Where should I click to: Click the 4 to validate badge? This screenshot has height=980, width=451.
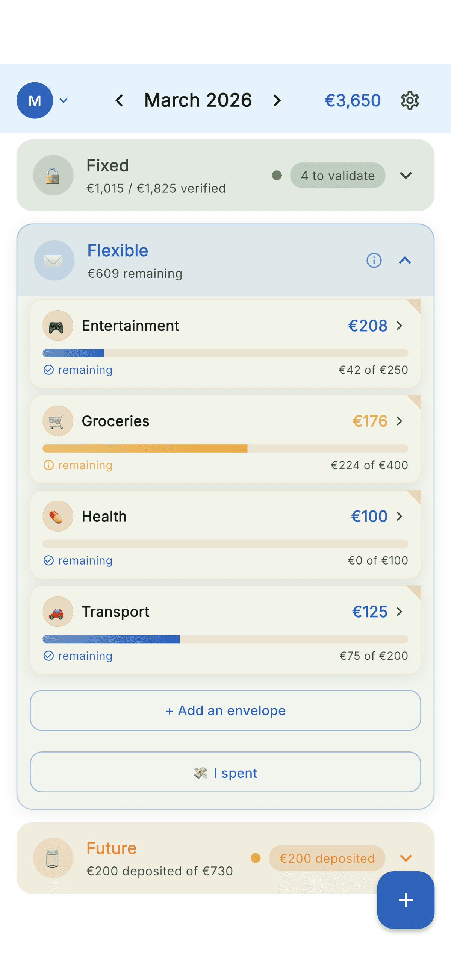337,176
